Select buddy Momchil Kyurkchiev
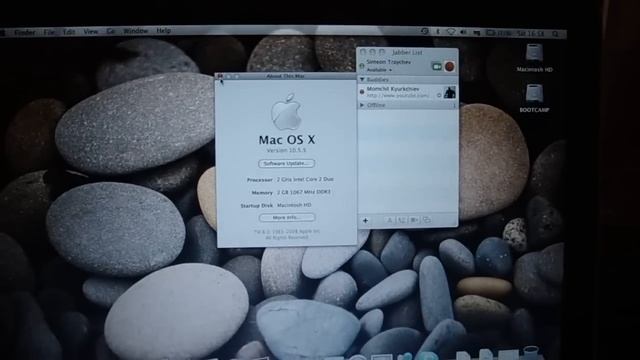The height and width of the screenshot is (360, 640). tap(408, 92)
